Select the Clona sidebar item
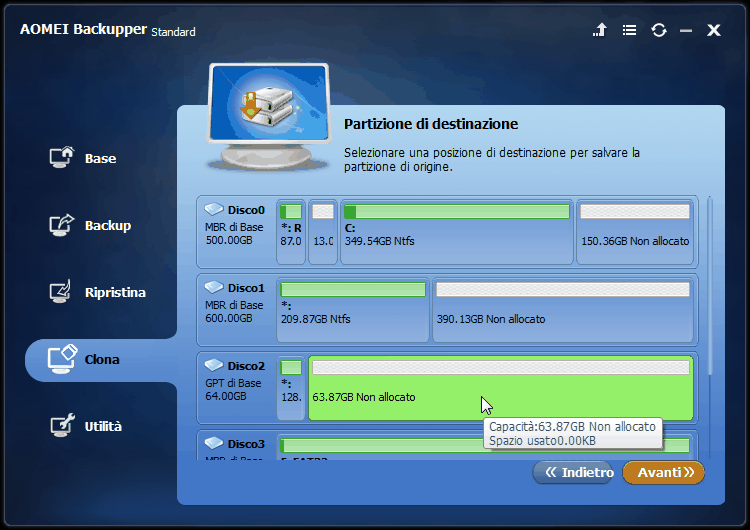Screen dimensions: 750x530 (101, 360)
